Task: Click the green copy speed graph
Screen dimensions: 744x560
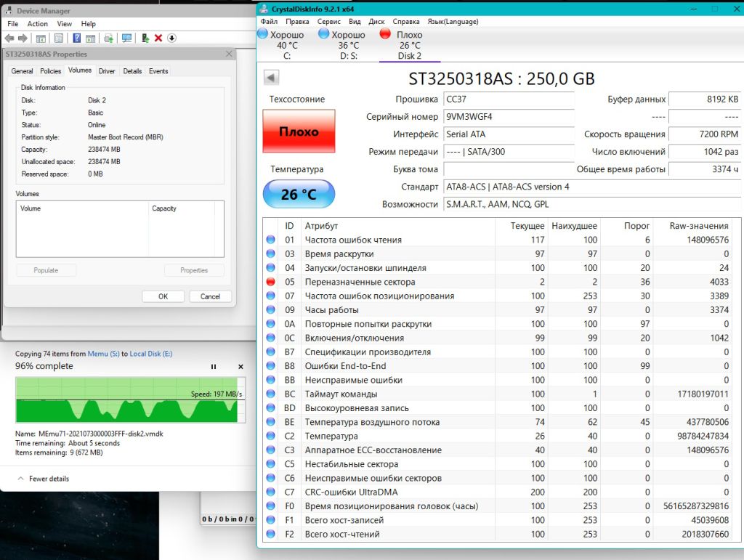Action: point(131,399)
